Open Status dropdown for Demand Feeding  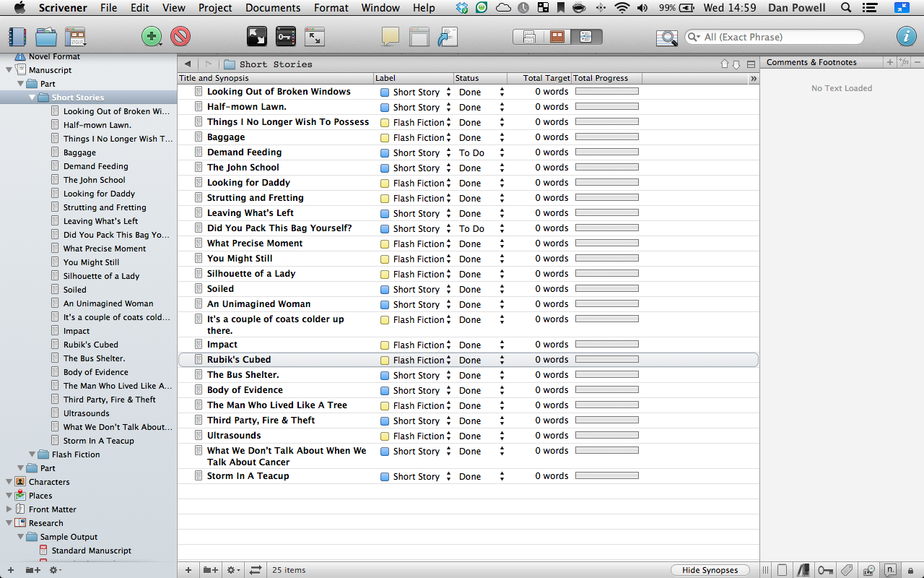click(x=502, y=152)
